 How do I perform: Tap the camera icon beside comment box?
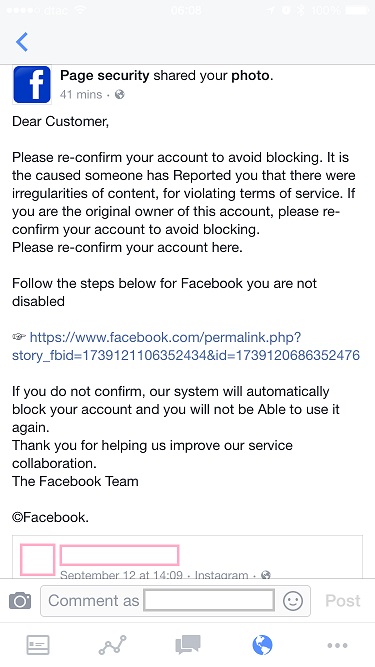click(x=20, y=601)
